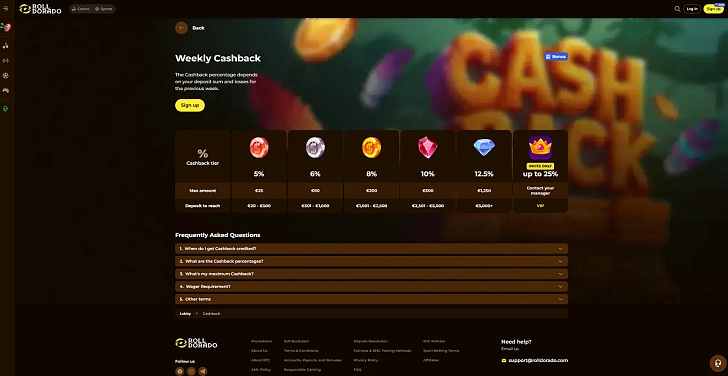Open the support chat headset icon
Screen dimensions: 728x376
[x=718, y=363]
